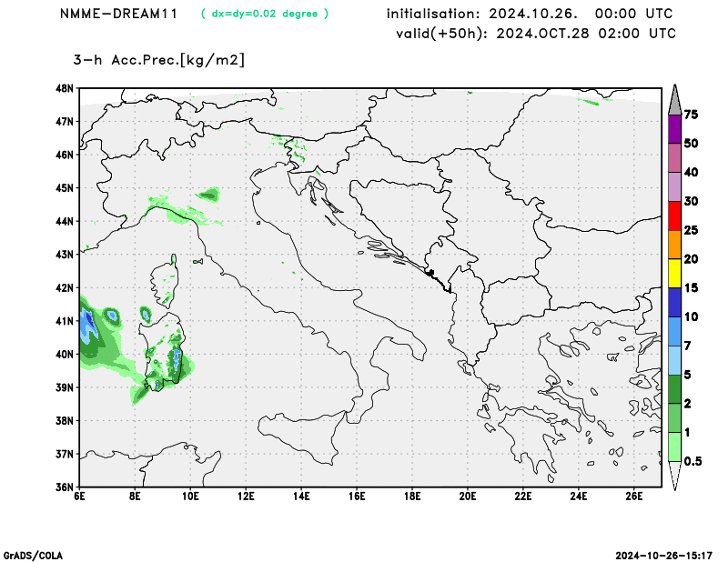Click the light green 0.5–1 colorbar swatch

[674, 447]
